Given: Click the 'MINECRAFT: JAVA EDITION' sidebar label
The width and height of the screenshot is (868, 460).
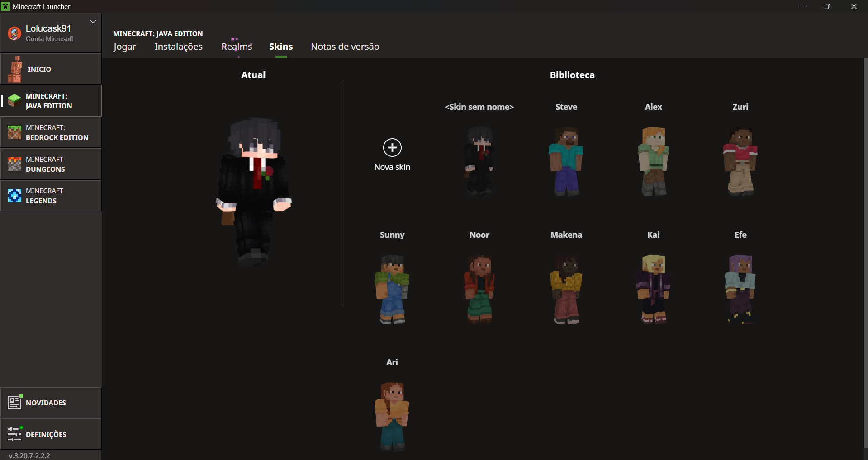Looking at the screenshot, I should point(49,101).
